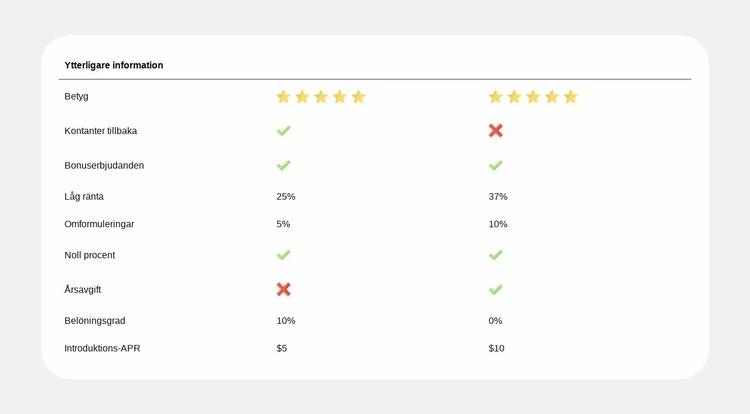Click the 25% value for Låg ränta
This screenshot has width=750, height=414.
tap(286, 196)
